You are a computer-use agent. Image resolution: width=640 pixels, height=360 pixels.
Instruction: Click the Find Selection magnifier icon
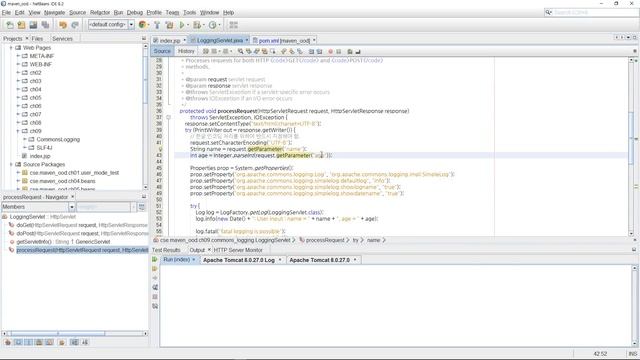240,51
